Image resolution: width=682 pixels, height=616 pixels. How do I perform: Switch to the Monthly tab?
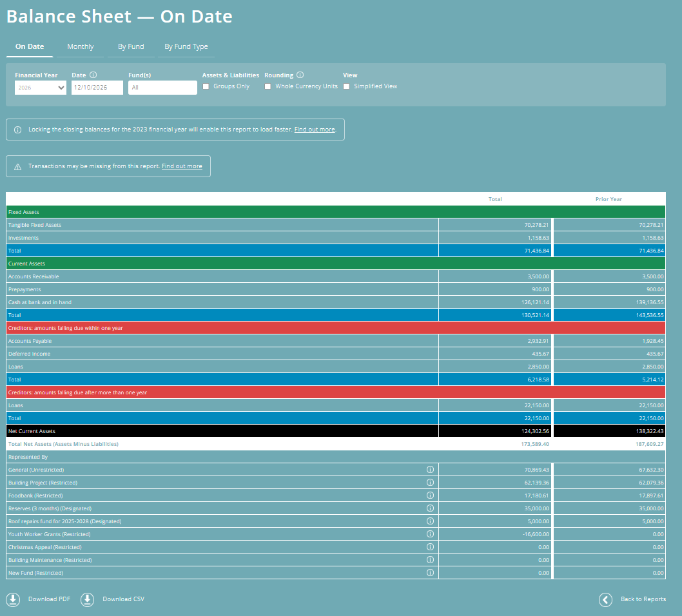tap(81, 46)
